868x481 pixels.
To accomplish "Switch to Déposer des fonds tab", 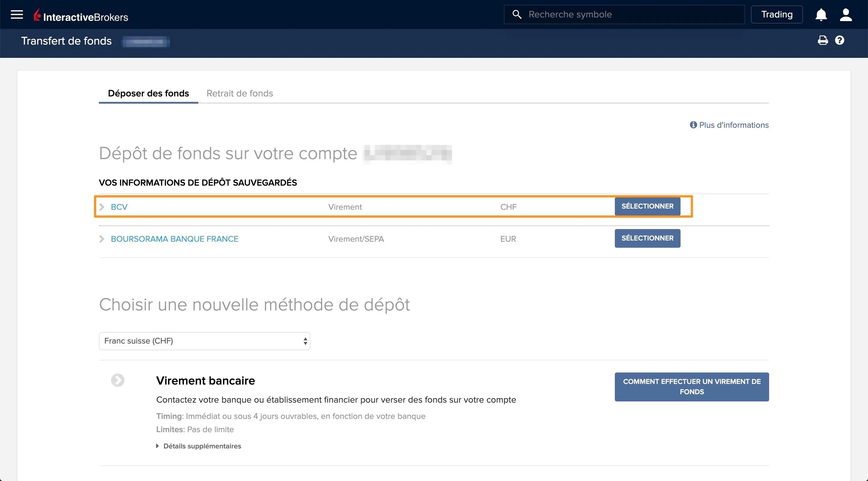I will (x=148, y=93).
